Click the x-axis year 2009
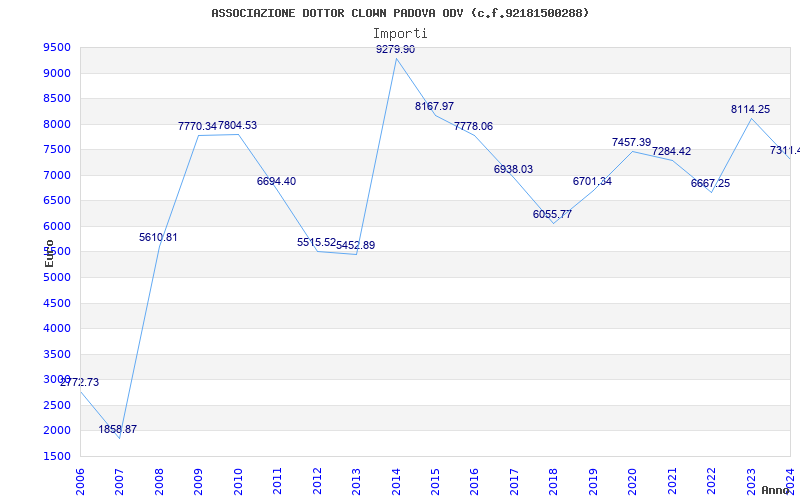This screenshot has height=500, width=800. pyautogui.click(x=198, y=481)
